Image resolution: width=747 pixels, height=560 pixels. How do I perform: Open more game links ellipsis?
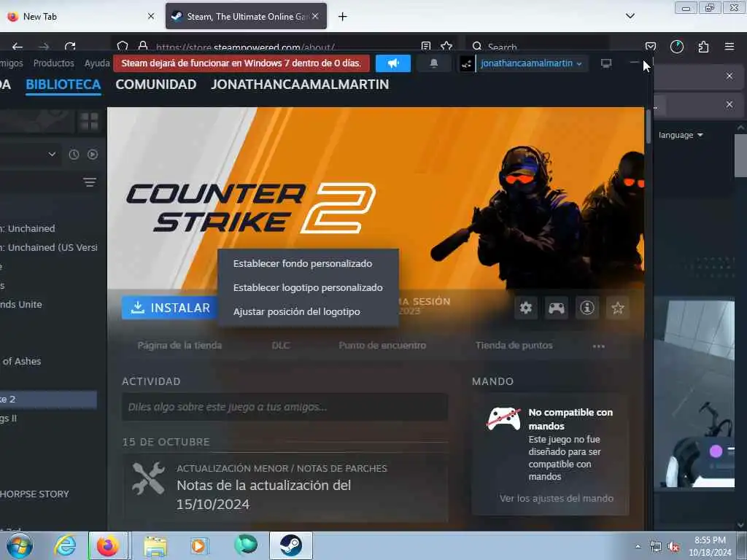click(x=599, y=346)
